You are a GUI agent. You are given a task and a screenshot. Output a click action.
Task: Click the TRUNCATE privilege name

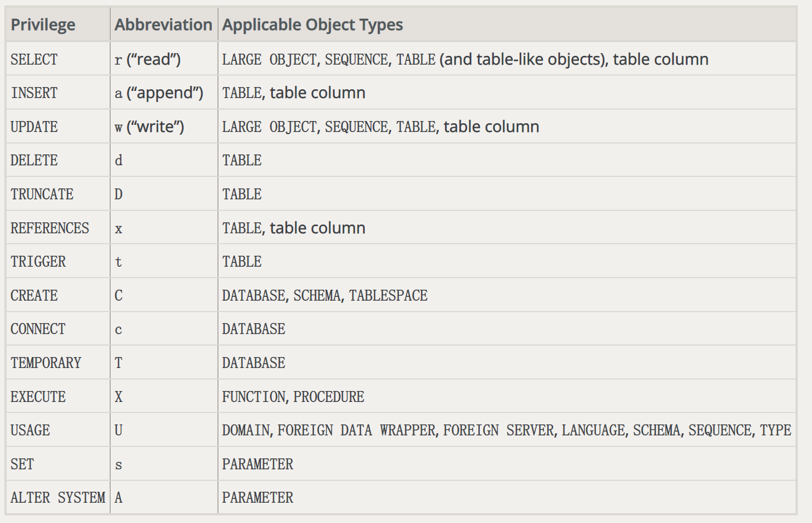click(42, 194)
